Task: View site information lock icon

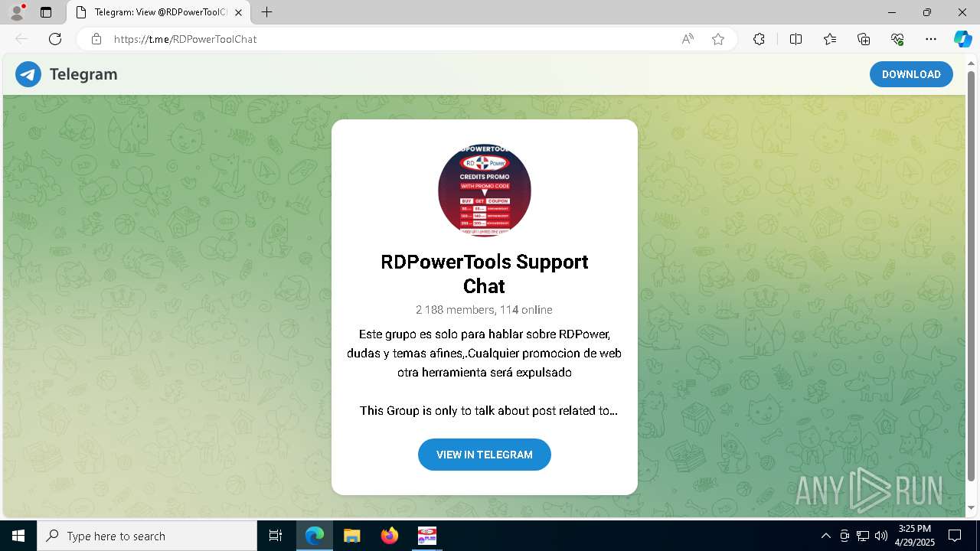Action: tap(96, 39)
